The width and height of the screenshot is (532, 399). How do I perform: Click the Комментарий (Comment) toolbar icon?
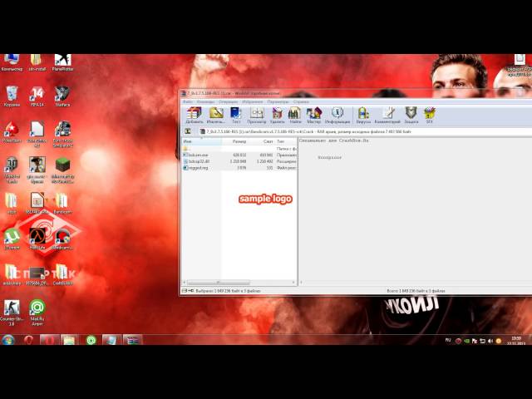387,115
